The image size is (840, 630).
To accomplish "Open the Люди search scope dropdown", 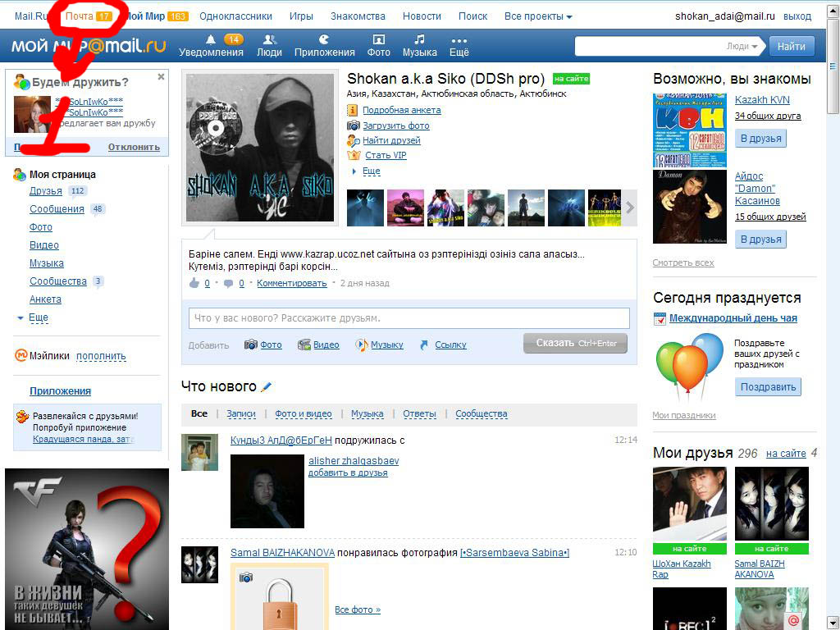I will 742,46.
